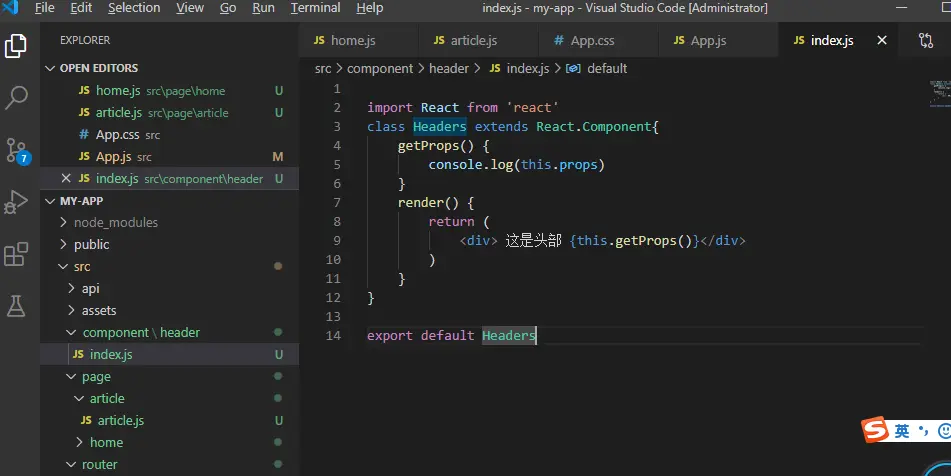Close index.js in Open Editors list

click(x=66, y=178)
